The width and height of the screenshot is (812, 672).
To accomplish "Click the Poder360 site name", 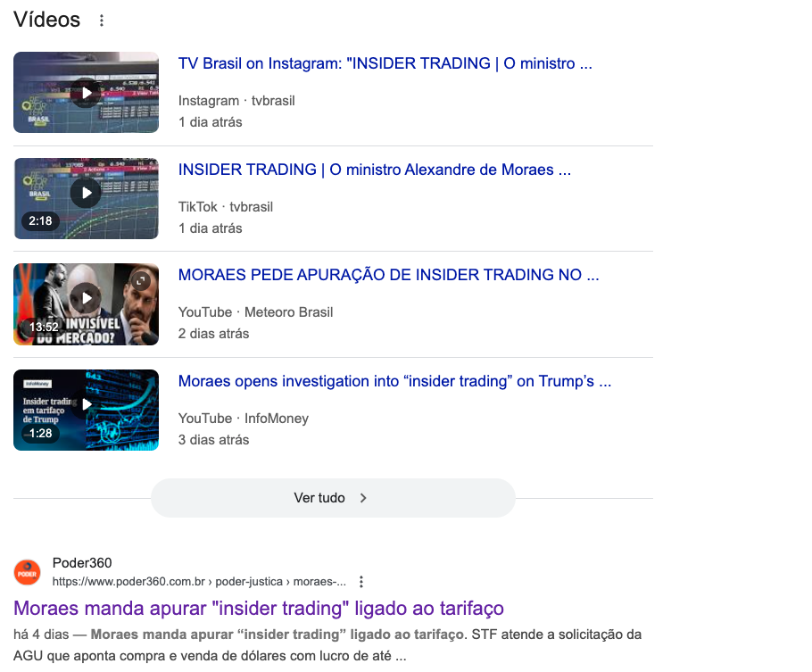I will 82,562.
